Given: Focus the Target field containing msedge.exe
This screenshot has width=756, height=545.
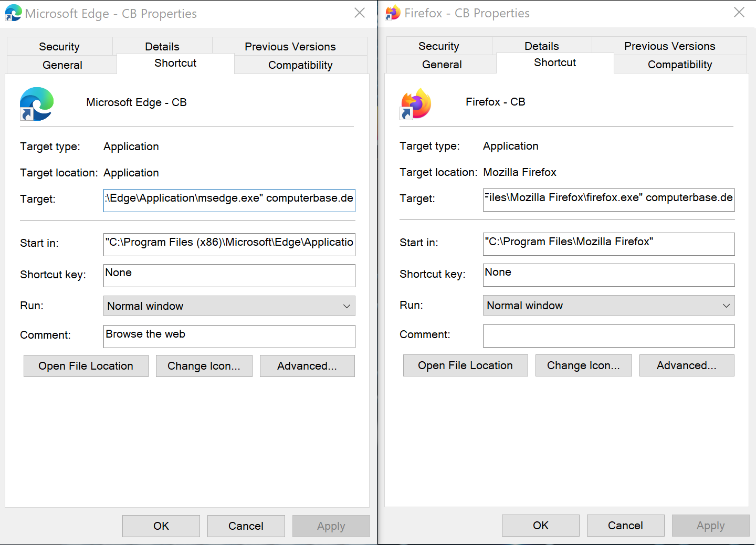Looking at the screenshot, I should [x=229, y=200].
